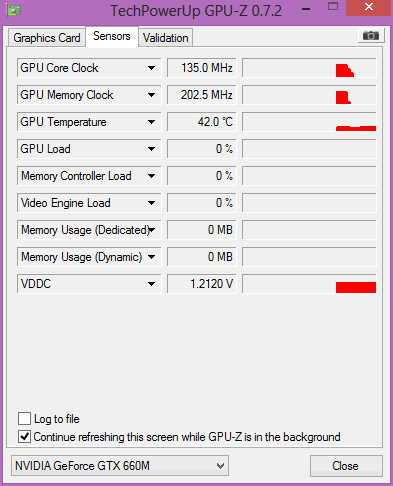Uncheck Continue refreshing in background option
The height and width of the screenshot is (486, 393).
24,436
